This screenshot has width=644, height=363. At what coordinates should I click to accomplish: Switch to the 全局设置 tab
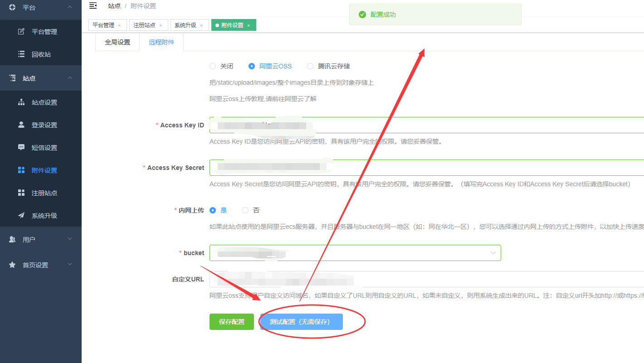click(x=117, y=42)
